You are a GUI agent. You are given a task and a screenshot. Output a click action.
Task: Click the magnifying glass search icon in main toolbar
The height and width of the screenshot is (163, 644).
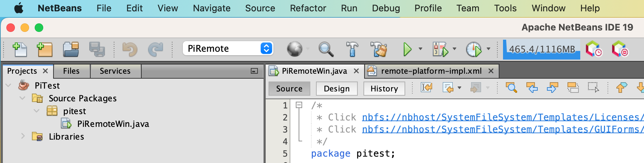coord(326,49)
